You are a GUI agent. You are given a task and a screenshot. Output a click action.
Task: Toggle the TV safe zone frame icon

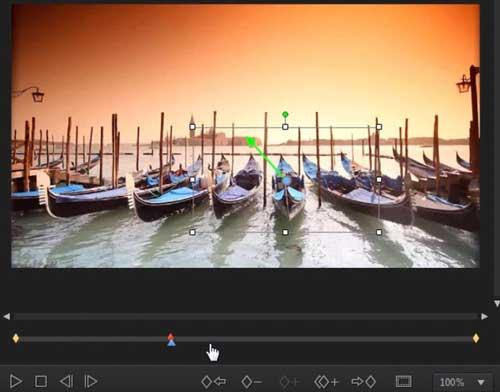pyautogui.click(x=404, y=382)
